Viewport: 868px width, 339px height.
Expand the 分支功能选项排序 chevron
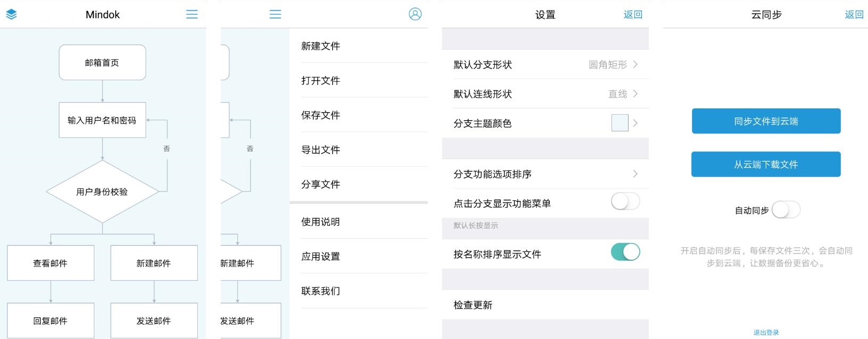tap(635, 174)
